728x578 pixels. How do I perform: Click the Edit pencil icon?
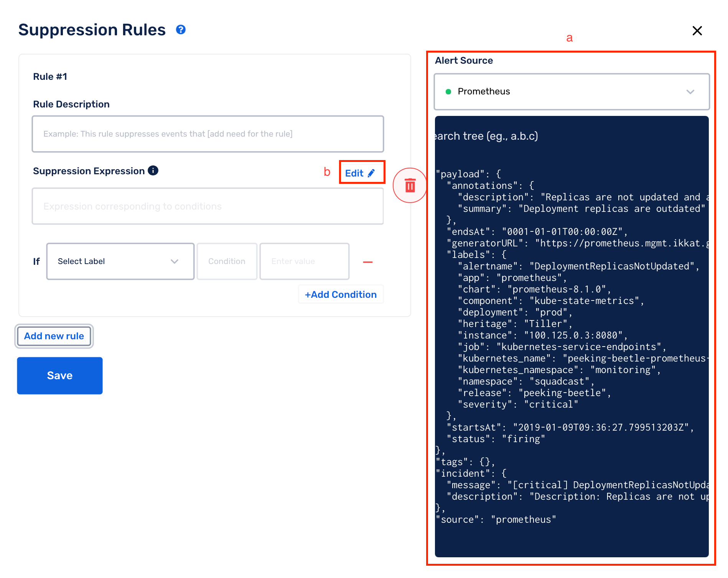[x=371, y=173]
